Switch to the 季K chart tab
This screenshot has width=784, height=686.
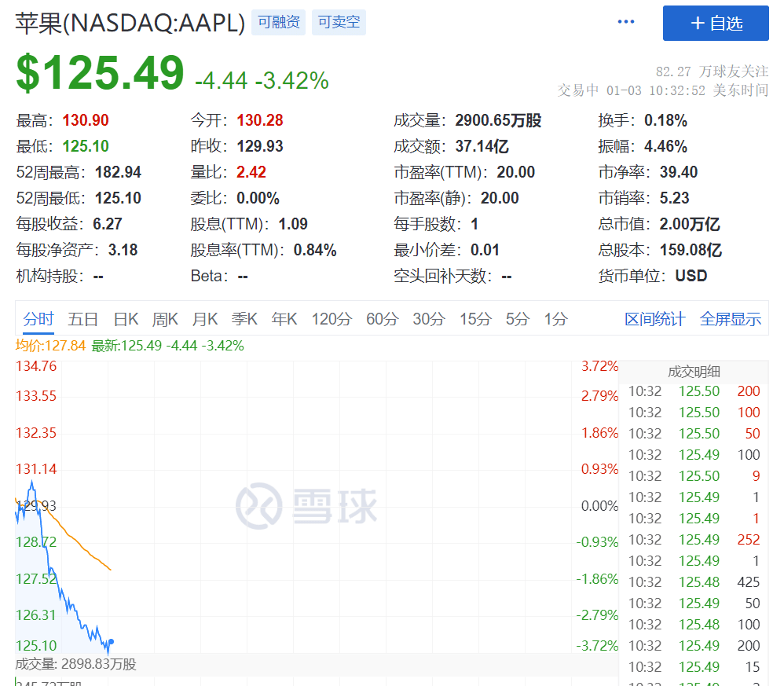244,319
